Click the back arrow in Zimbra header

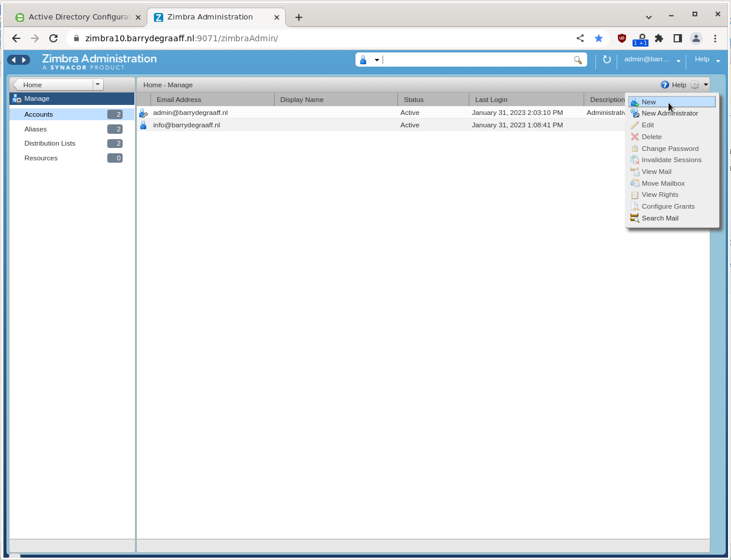tap(14, 60)
